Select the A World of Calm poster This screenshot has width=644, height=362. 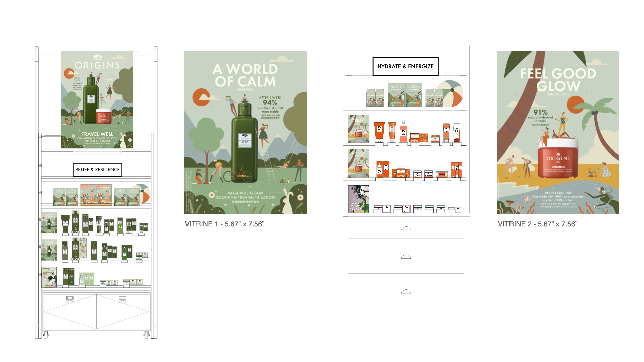click(x=245, y=132)
